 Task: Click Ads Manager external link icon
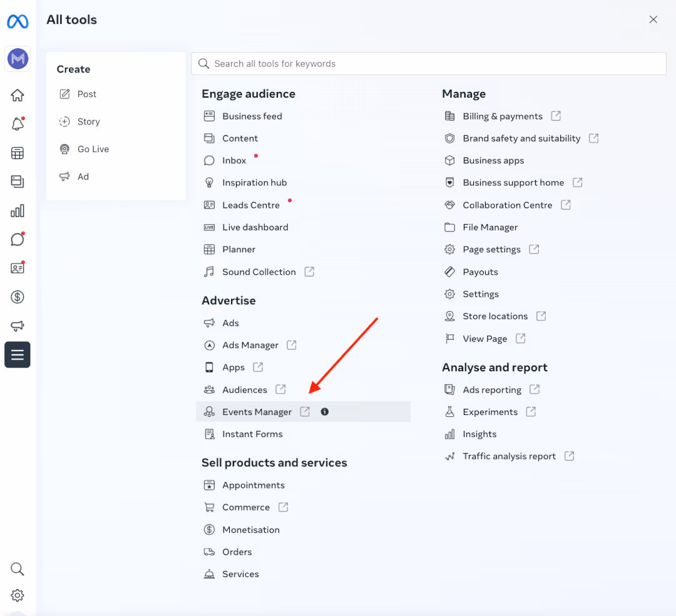tap(292, 346)
